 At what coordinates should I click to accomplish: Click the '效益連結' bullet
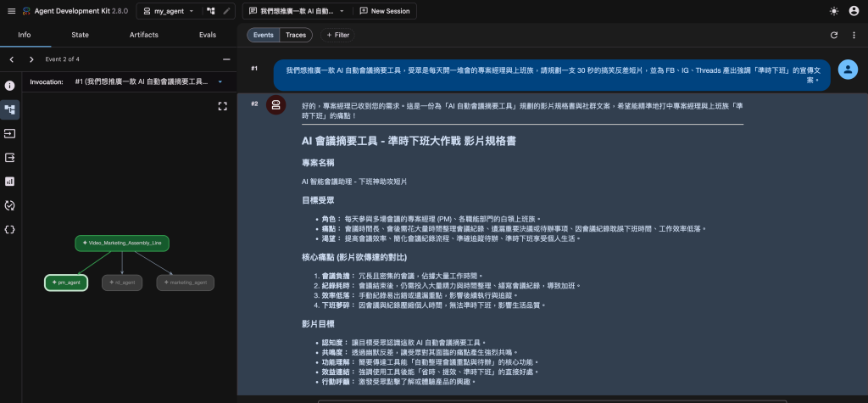coord(430,372)
